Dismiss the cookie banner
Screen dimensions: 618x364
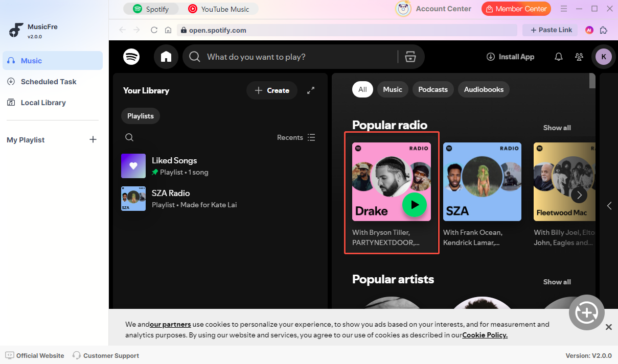tap(608, 327)
